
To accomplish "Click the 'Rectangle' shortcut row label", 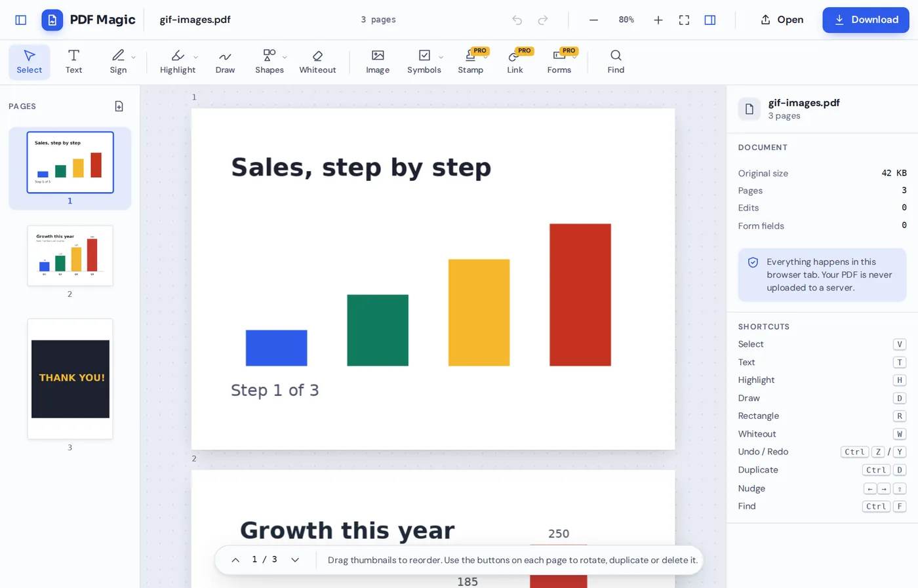I will pyautogui.click(x=759, y=416).
